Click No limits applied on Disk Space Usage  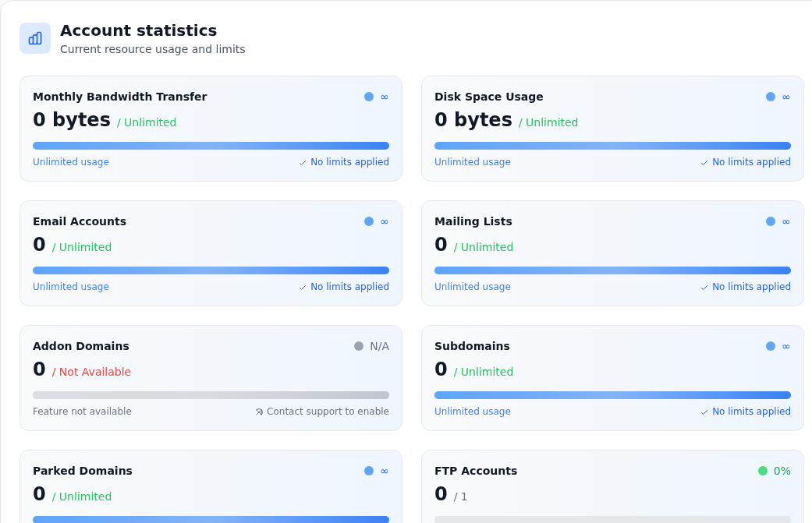point(751,162)
